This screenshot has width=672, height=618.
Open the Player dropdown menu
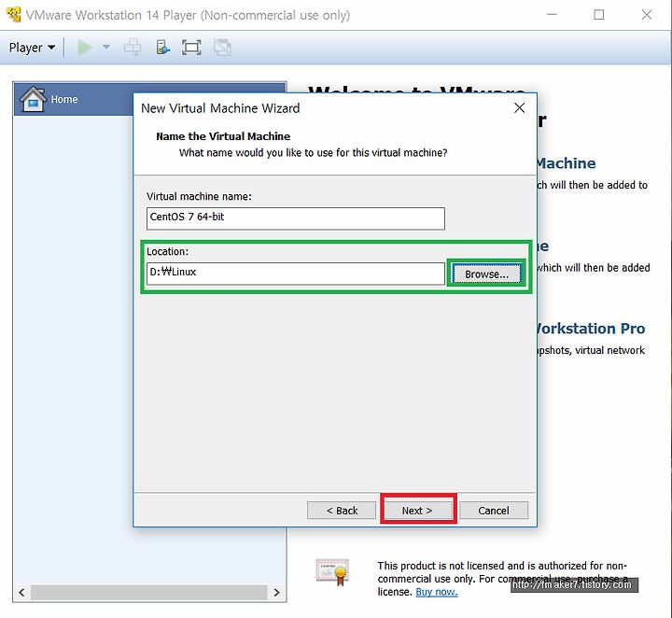32,47
